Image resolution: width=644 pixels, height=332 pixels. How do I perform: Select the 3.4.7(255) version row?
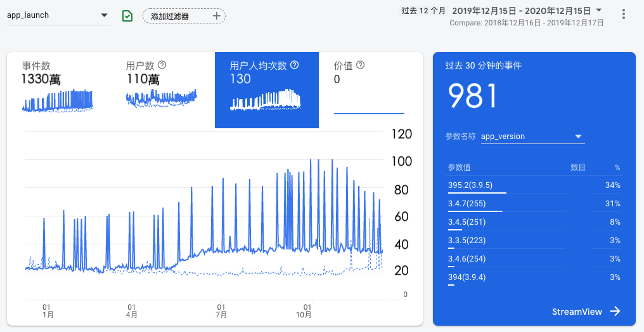point(534,204)
